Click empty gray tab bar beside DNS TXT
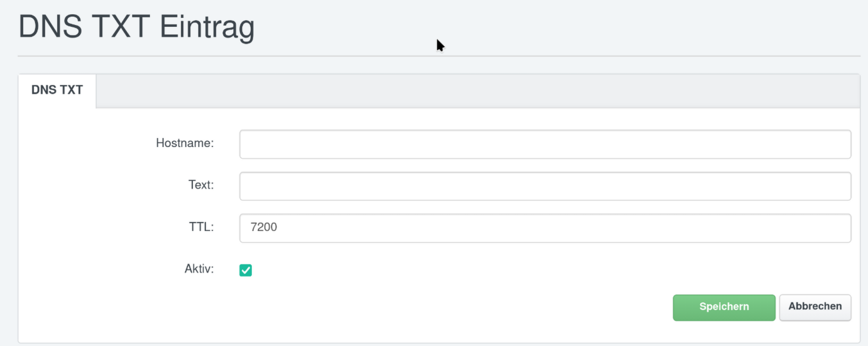This screenshot has width=868, height=346. [477, 91]
